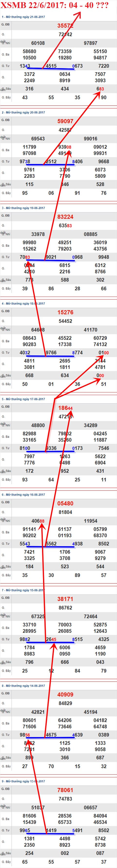The image size is (117, 868).
Task: Select special prize number 59097
Action: (x=65, y=121)
